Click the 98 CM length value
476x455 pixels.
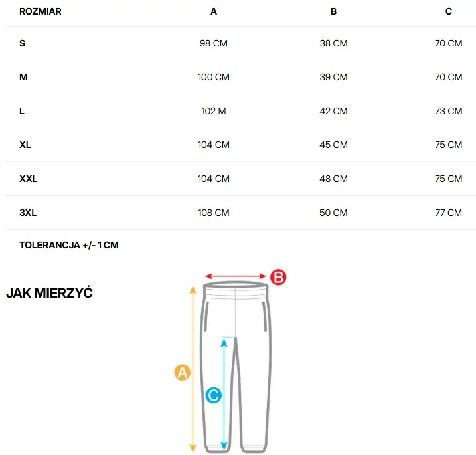[x=213, y=43]
